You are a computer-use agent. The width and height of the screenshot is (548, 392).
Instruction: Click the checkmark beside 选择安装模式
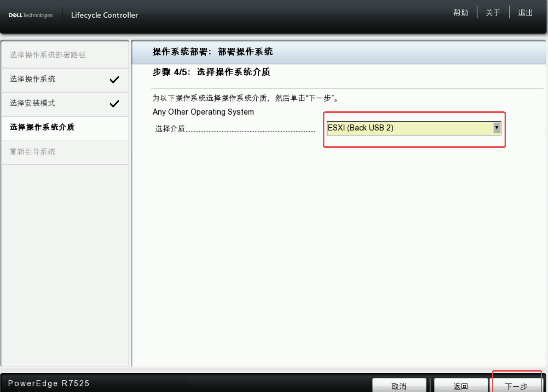click(114, 104)
